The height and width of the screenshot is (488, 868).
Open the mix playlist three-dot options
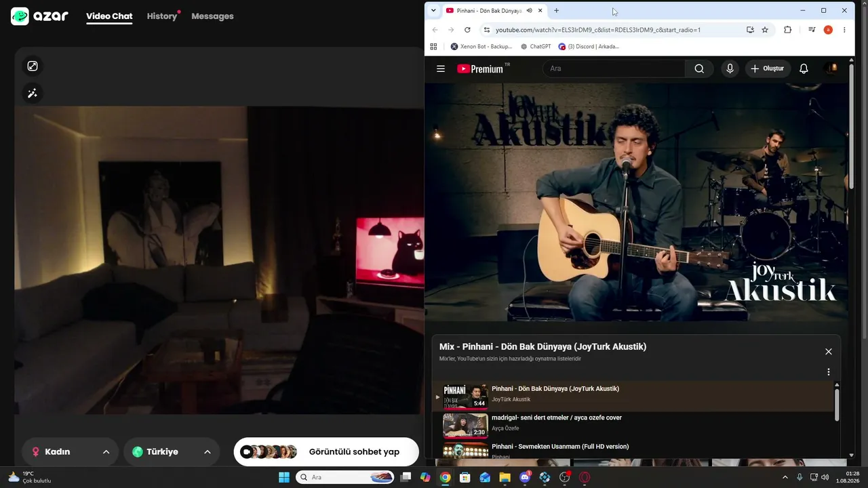(828, 372)
